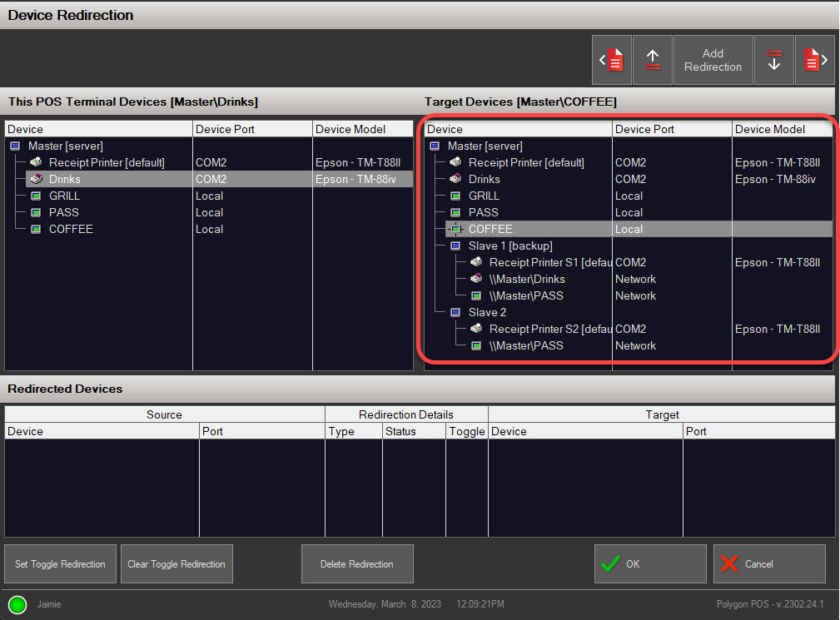Select COFFEE in the Target Devices tree
This screenshot has width=840, height=620.
[x=490, y=229]
